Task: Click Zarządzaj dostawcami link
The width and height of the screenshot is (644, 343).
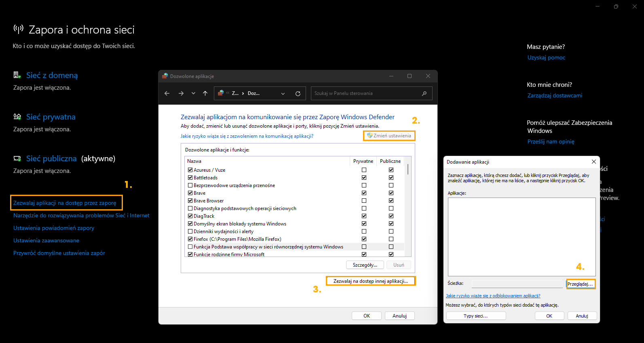Action: coord(555,95)
